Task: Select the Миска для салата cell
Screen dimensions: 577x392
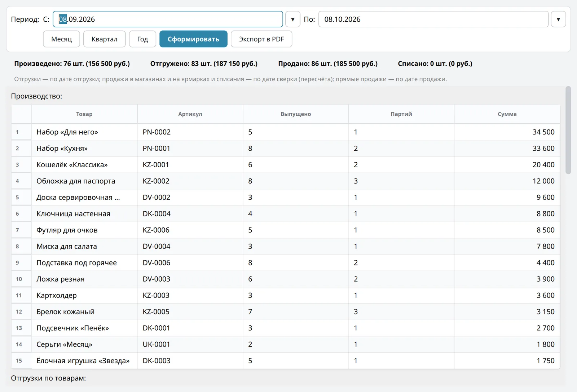Action: (84, 246)
